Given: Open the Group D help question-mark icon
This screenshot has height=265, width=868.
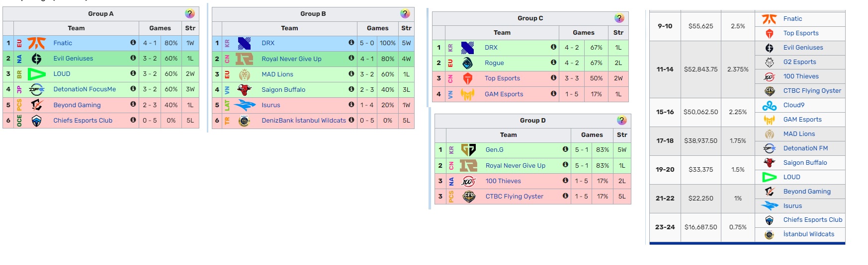Looking at the screenshot, I should pyautogui.click(x=621, y=121).
